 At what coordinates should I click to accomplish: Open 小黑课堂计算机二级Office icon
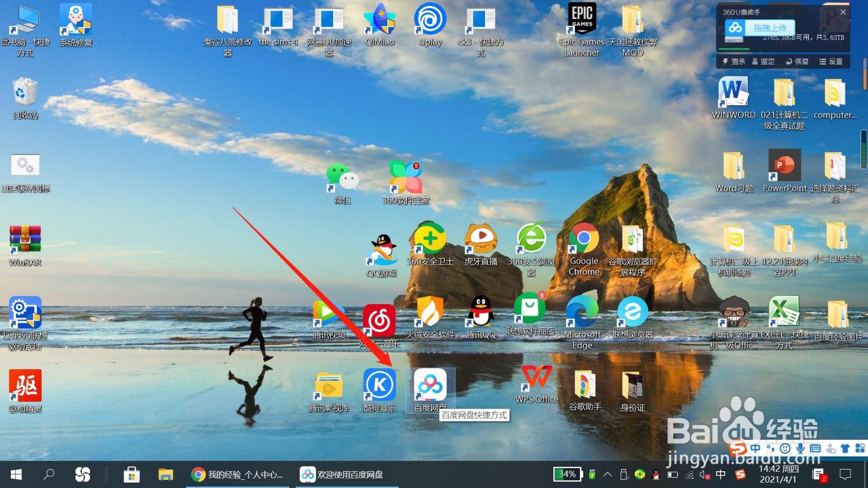(734, 323)
